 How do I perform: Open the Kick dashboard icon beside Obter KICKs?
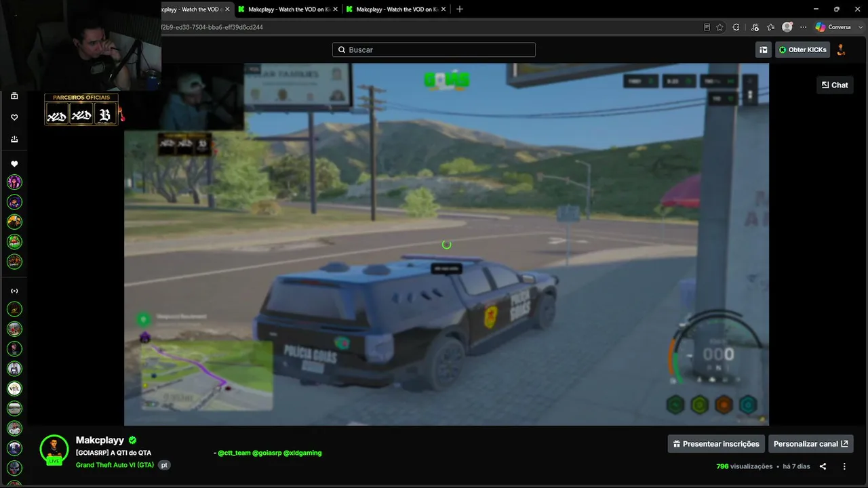click(x=764, y=49)
